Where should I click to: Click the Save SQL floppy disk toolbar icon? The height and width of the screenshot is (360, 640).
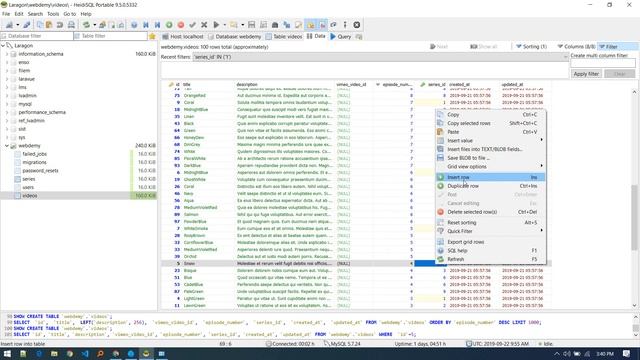coord(251,25)
